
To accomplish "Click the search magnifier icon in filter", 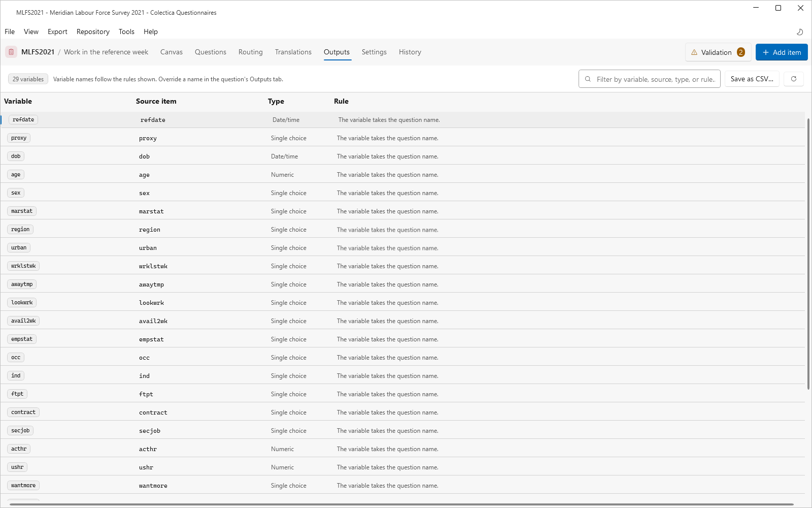I will pyautogui.click(x=588, y=79).
